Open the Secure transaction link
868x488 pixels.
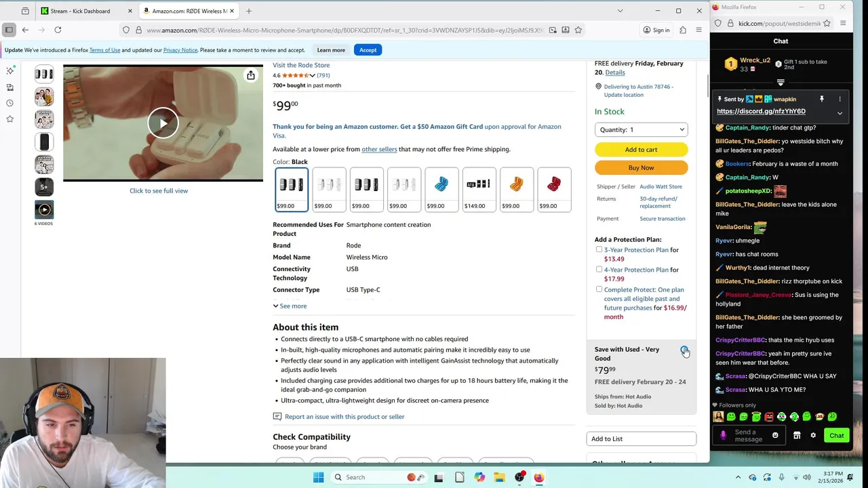coord(662,218)
